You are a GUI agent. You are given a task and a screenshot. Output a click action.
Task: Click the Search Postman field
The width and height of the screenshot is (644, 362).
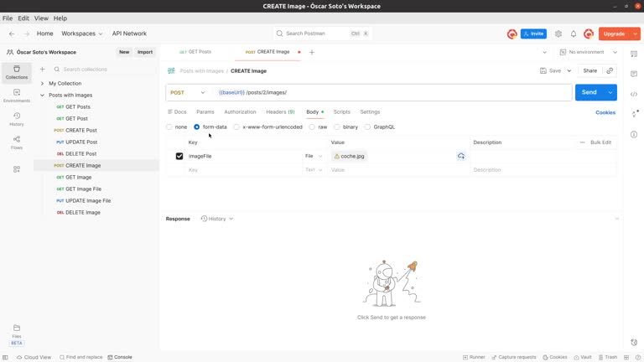point(322,34)
